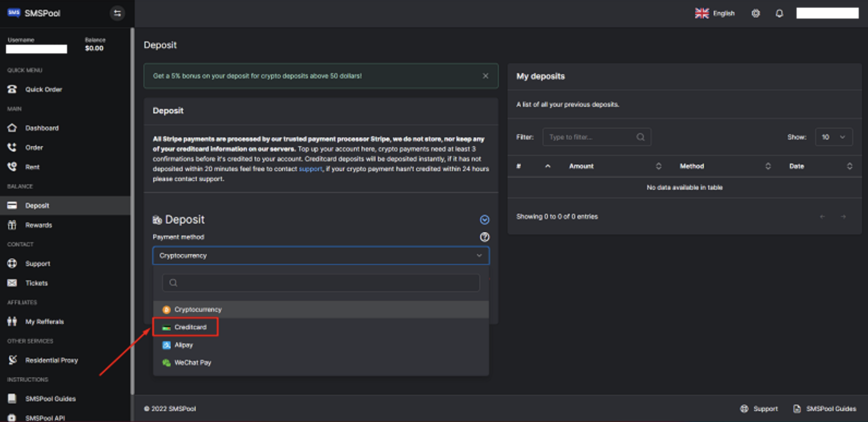The width and height of the screenshot is (868, 422).
Task: Open Quick Order in sidebar
Action: pyautogui.click(x=44, y=89)
